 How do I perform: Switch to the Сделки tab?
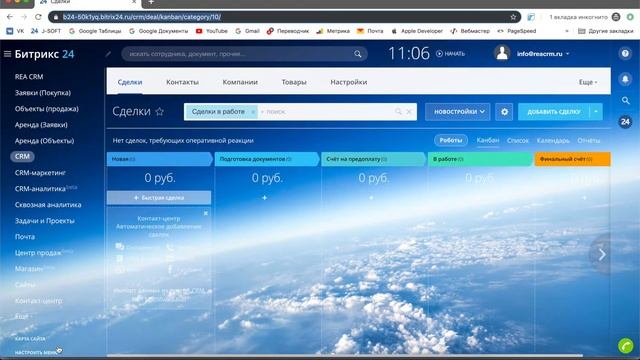130,82
